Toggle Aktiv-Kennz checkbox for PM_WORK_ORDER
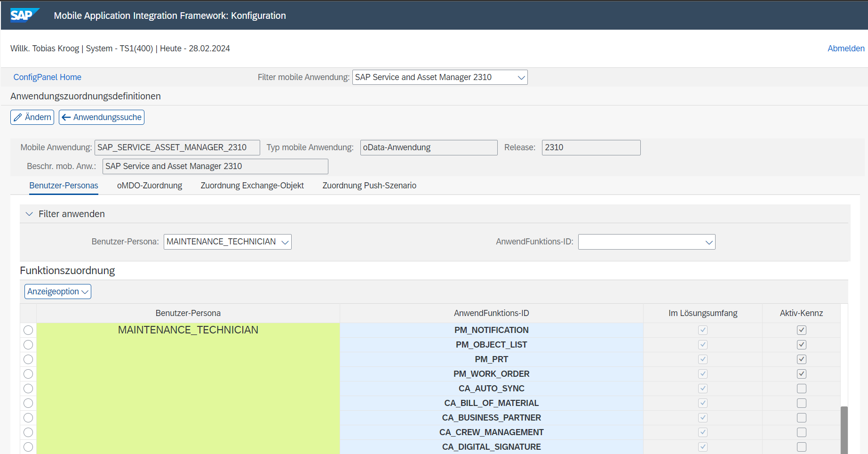This screenshot has width=868, height=454. point(802,374)
